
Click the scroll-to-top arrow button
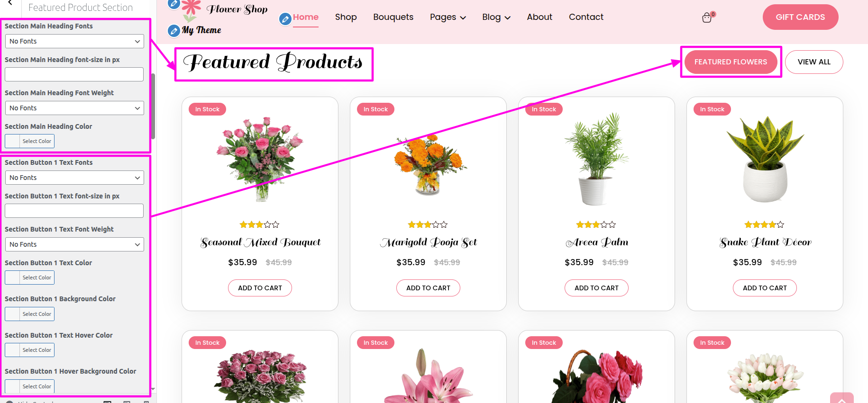(842, 399)
